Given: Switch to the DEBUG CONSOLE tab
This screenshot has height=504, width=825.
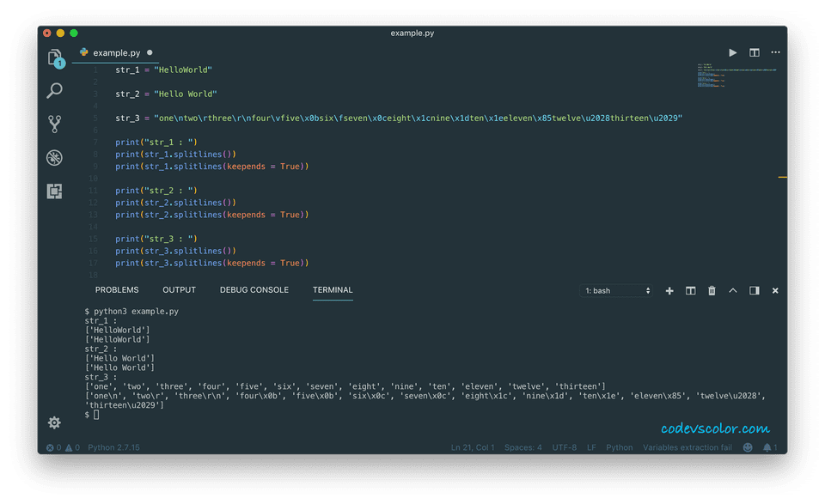Looking at the screenshot, I should 254,289.
